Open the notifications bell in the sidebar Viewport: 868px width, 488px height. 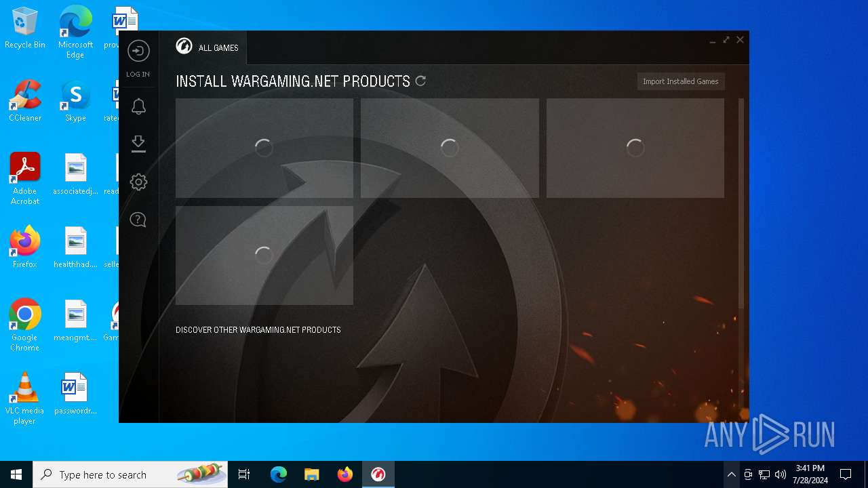point(138,106)
